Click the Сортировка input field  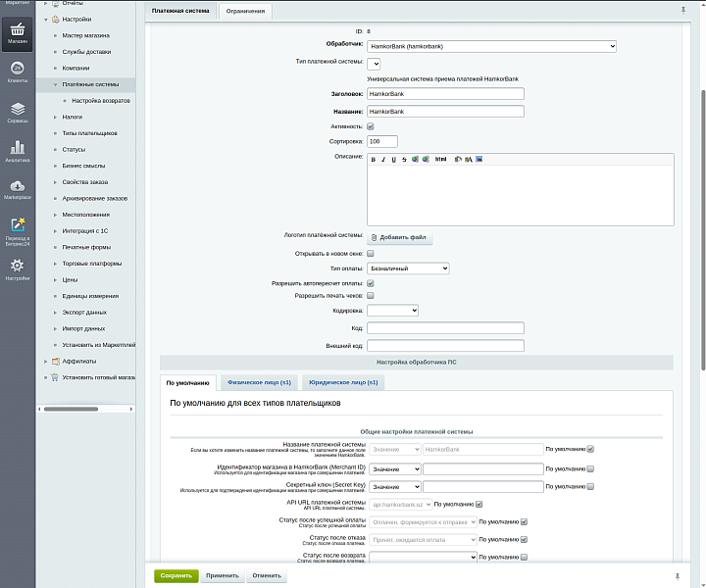tap(382, 141)
